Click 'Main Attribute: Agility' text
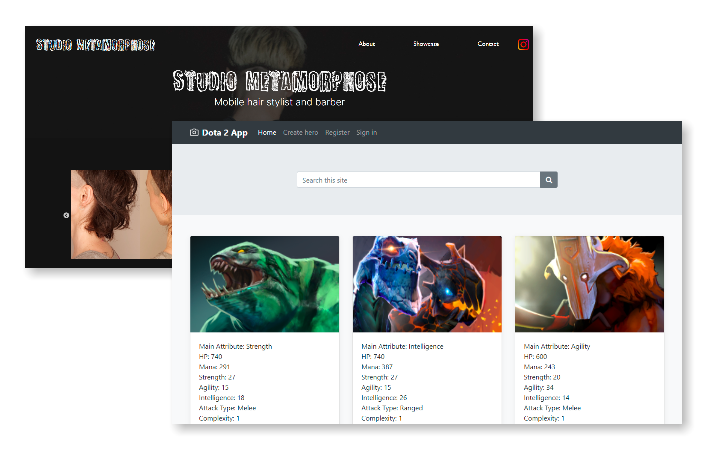Image resolution: width=712 pixels, height=460 pixels. pos(557,346)
